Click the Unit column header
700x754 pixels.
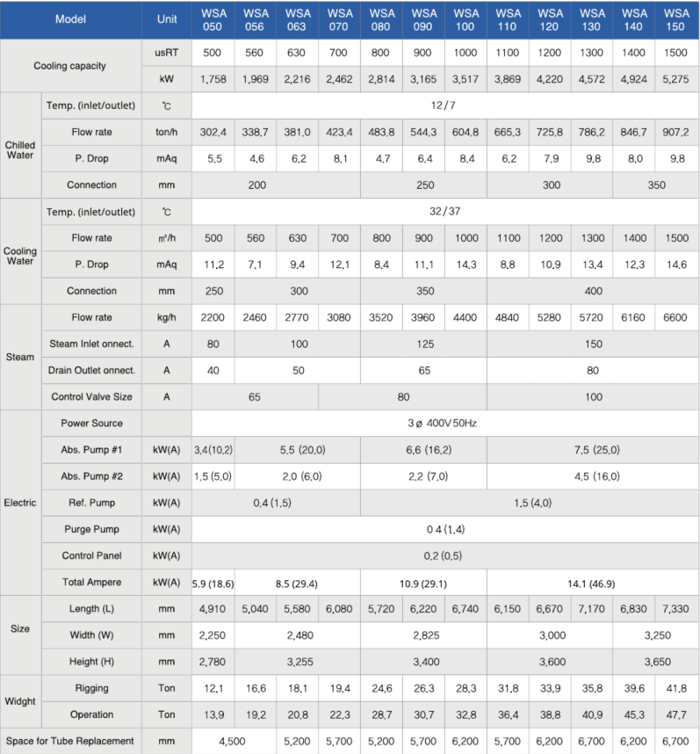[x=167, y=19]
